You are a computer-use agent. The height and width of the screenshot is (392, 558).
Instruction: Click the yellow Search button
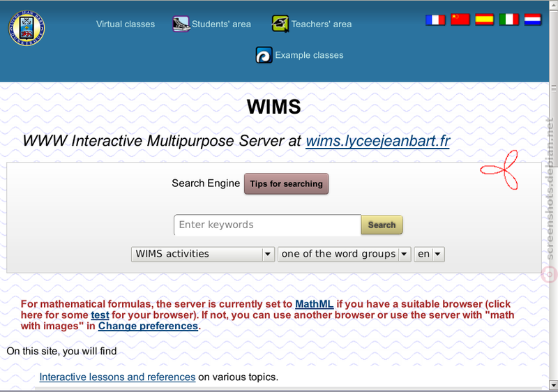pyautogui.click(x=382, y=225)
